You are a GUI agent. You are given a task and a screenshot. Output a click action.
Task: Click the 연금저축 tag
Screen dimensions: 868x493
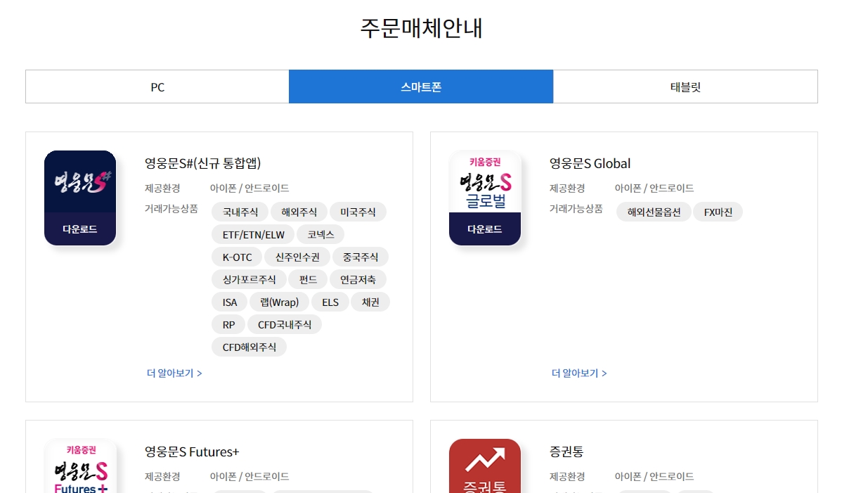pos(358,279)
